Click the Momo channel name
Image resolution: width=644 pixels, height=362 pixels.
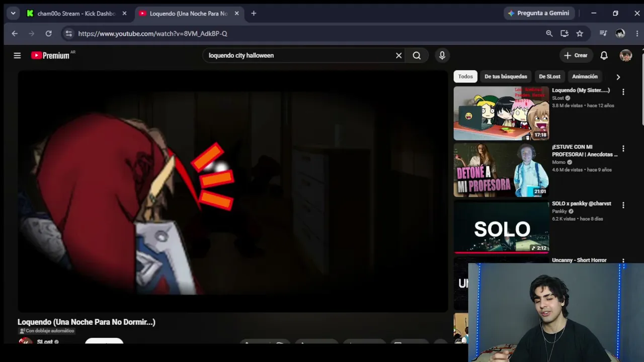point(558,162)
